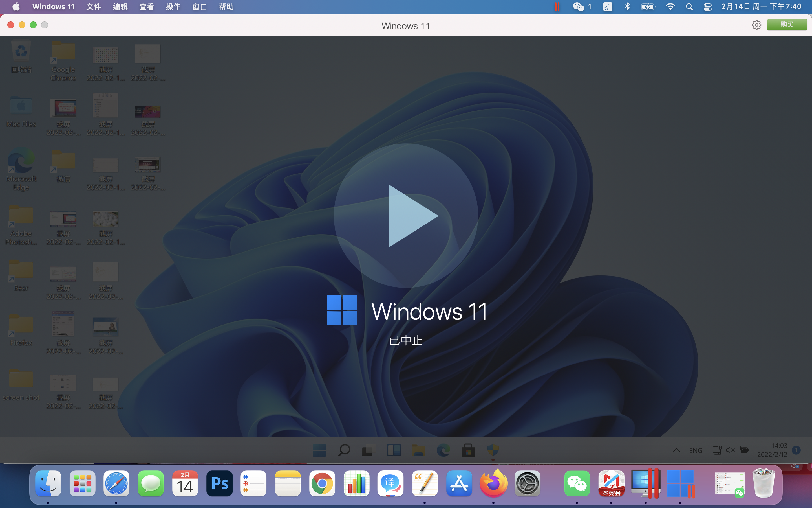This screenshot has height=508, width=812.
Task: Click the green 购买 button
Action: click(787, 25)
